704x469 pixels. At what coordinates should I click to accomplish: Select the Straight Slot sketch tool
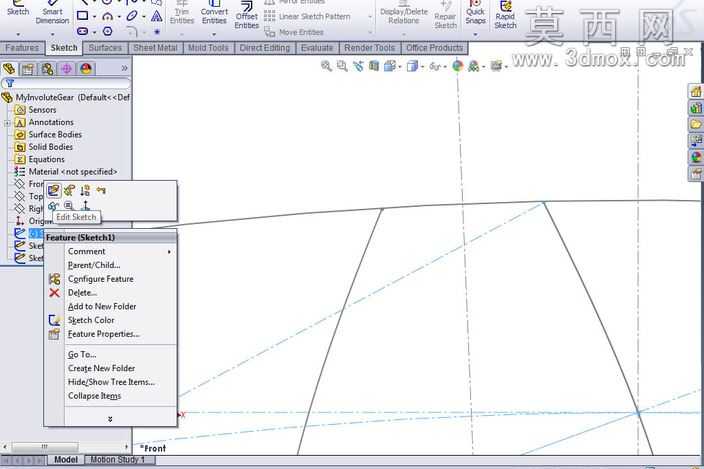pos(83,31)
